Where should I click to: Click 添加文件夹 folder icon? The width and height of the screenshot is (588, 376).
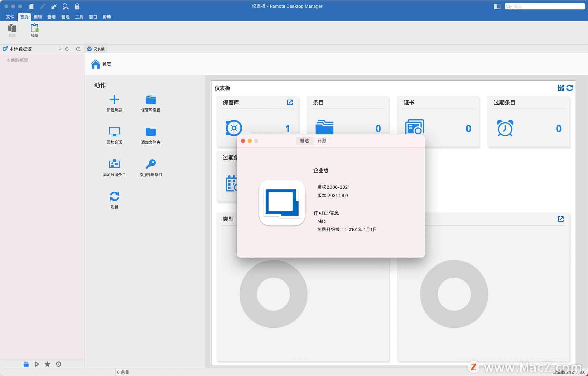click(151, 132)
